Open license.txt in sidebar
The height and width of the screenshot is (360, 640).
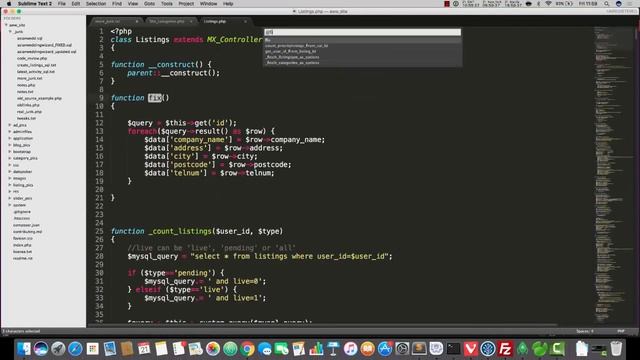coord(22,252)
